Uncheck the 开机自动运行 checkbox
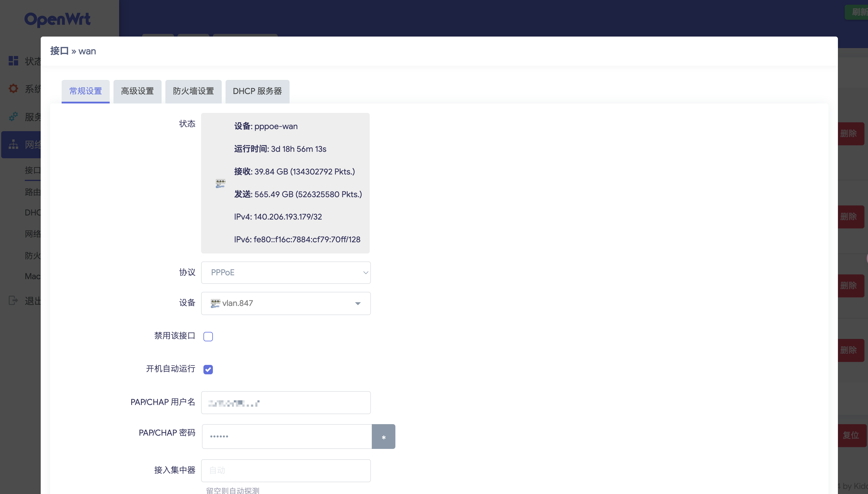 (208, 369)
